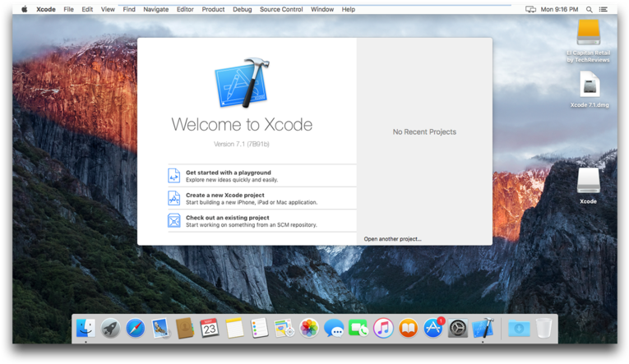Open the Apple menu
The image size is (629, 364).
pyautogui.click(x=25, y=9)
